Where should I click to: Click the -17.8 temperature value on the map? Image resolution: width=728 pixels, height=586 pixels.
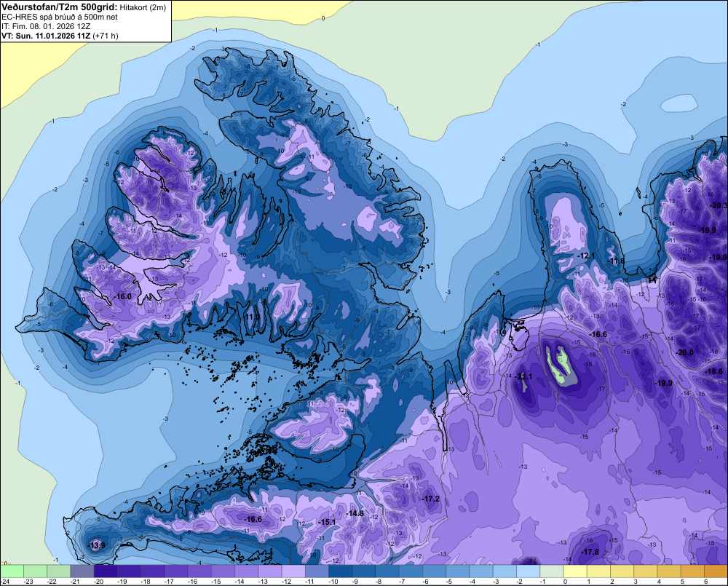pos(590,552)
